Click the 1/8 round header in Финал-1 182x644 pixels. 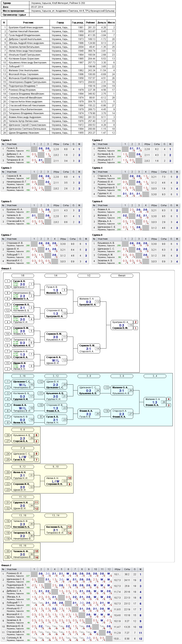coord(23,276)
